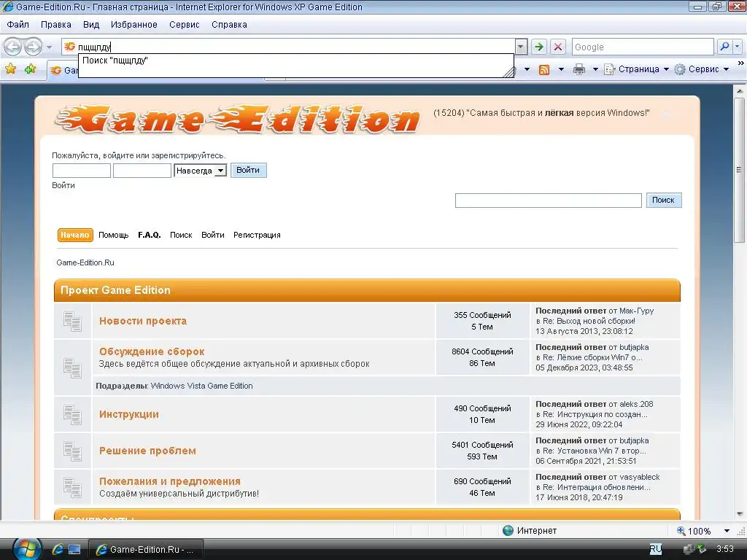Open the Решение проблем forum
Image resolution: width=747 pixels, height=560 pixels.
(147, 451)
